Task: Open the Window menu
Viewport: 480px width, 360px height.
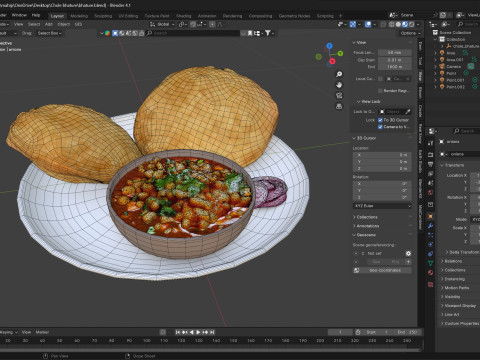Action: coord(19,15)
